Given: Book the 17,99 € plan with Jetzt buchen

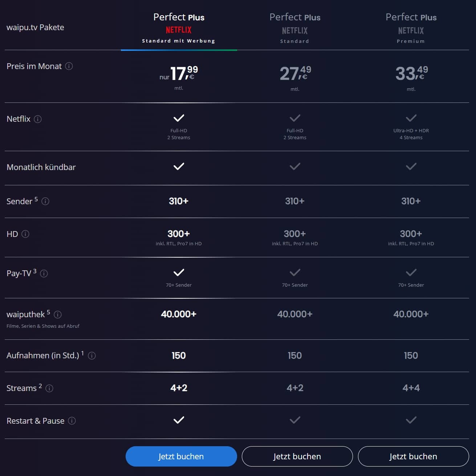Looking at the screenshot, I should tap(181, 456).
